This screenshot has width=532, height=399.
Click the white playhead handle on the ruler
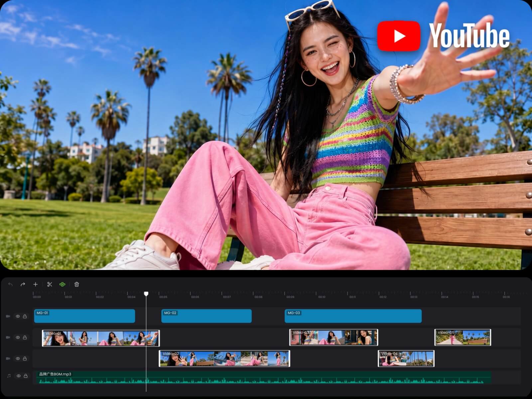click(x=146, y=294)
